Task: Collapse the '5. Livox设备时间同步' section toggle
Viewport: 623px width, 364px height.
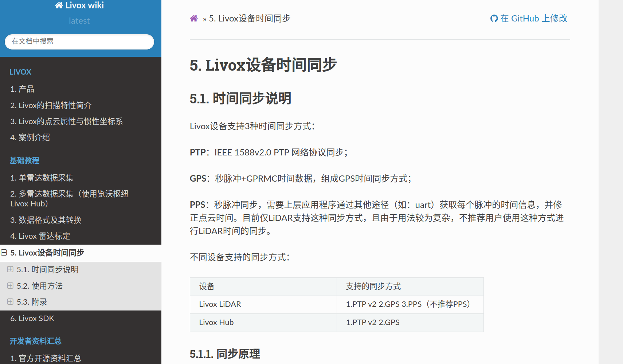Action: (x=4, y=253)
